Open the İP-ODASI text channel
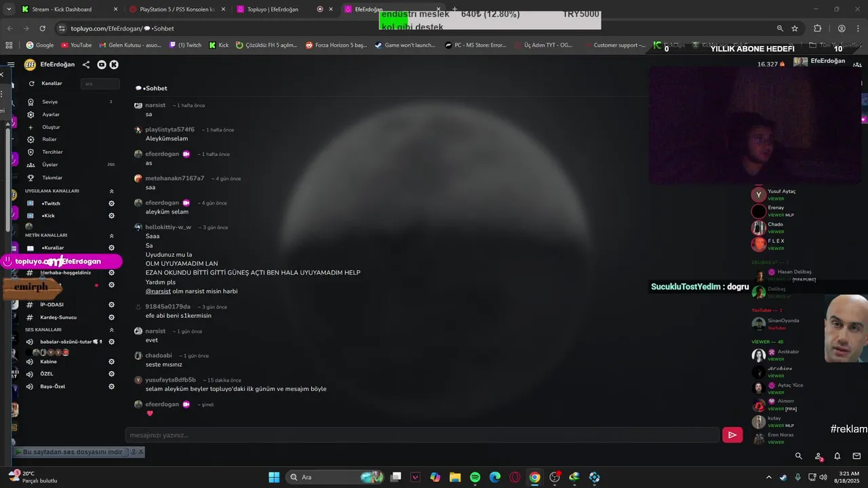 coord(52,304)
